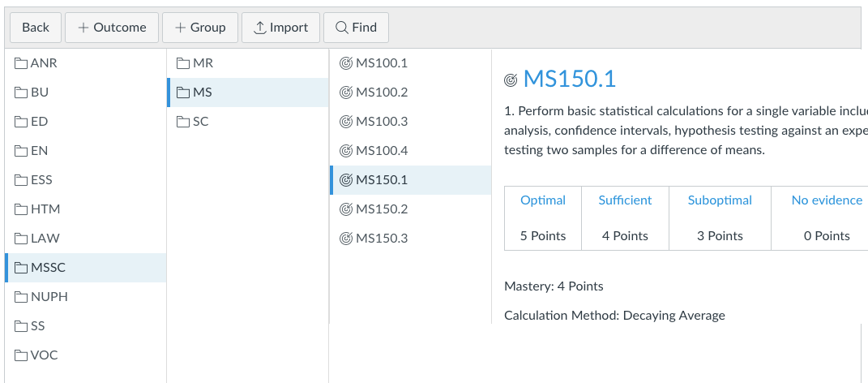Add a new Outcome

[x=112, y=28]
